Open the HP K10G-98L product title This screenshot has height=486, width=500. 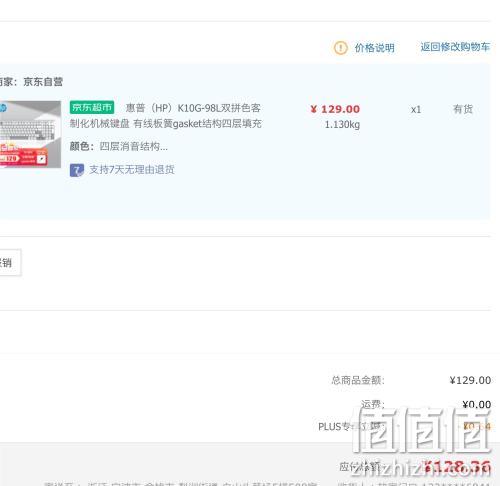pos(166,116)
